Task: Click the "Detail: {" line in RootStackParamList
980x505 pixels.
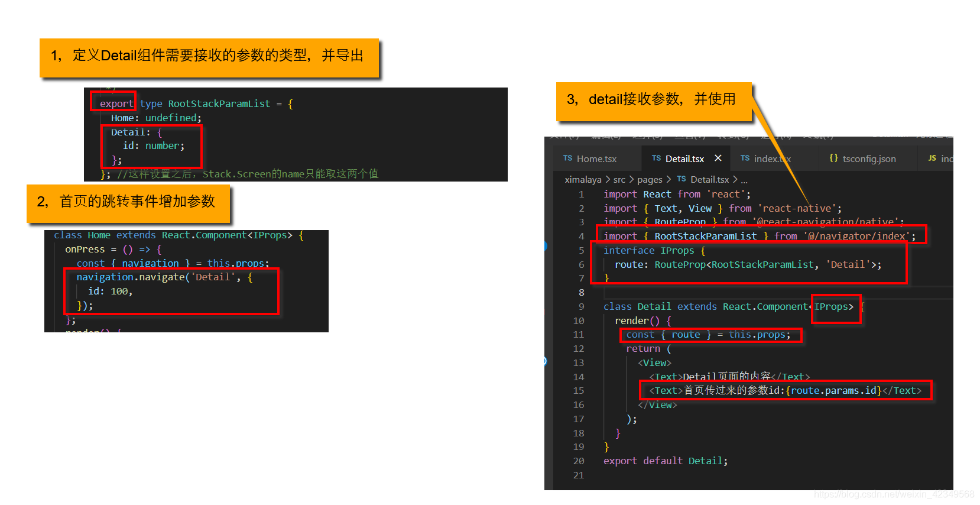Action: (137, 132)
